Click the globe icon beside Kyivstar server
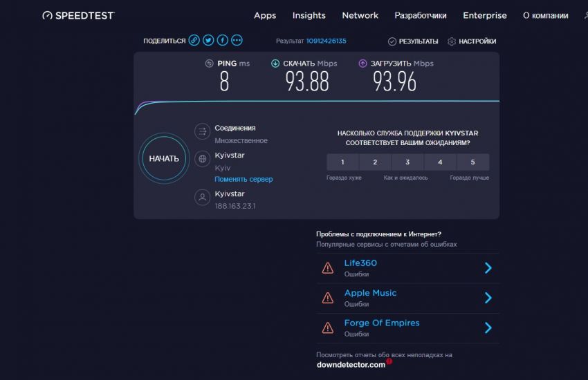The height and width of the screenshot is (380, 588). 202,159
